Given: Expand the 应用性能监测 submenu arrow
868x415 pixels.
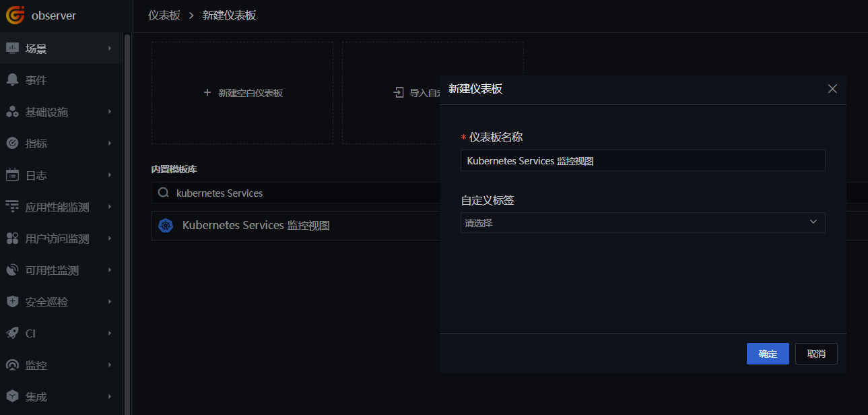Looking at the screenshot, I should (110, 207).
